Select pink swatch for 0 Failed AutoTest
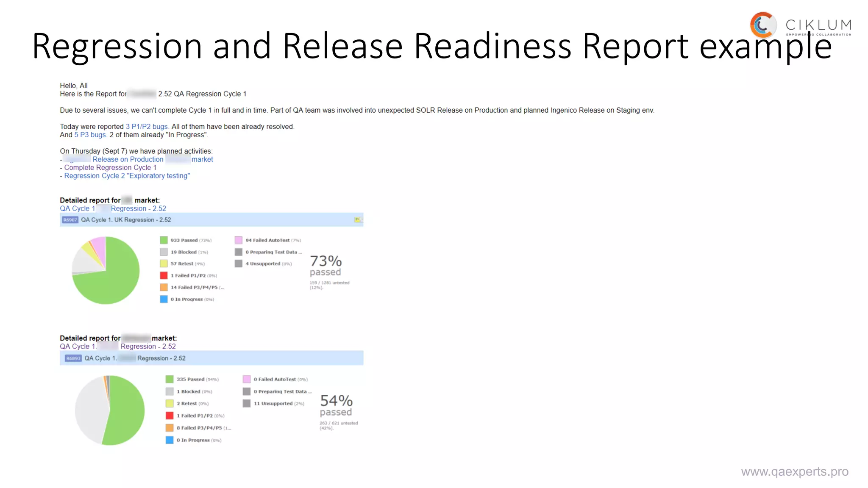This screenshot has width=868, height=488. pyautogui.click(x=247, y=379)
